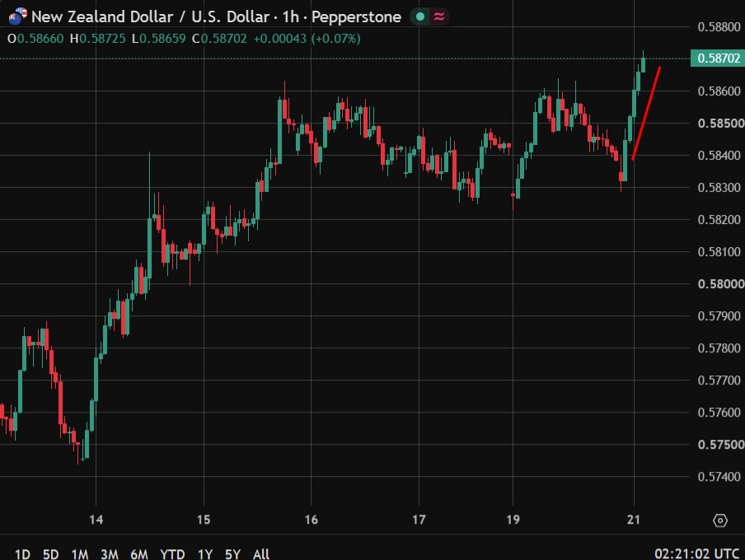Select the 1M time range
Viewport: 745px width, 560px height.
coord(80,554)
